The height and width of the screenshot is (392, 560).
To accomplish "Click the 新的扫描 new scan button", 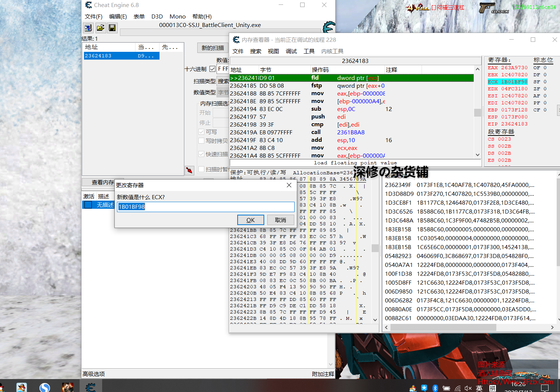I will [212, 48].
